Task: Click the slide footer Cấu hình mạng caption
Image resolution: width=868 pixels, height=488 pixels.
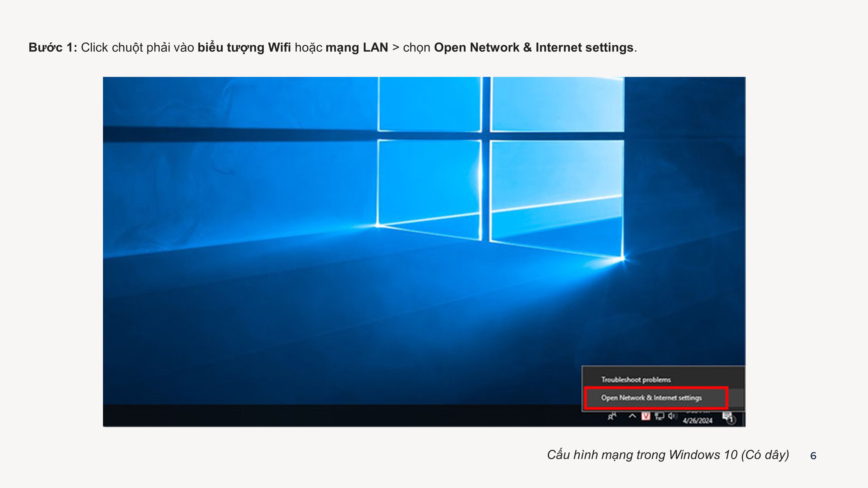Action: [x=668, y=455]
